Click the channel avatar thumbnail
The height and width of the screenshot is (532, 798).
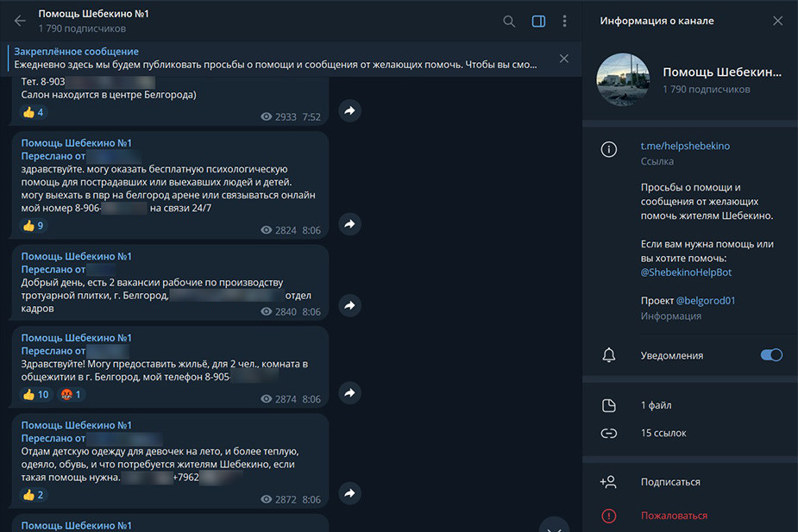point(623,79)
